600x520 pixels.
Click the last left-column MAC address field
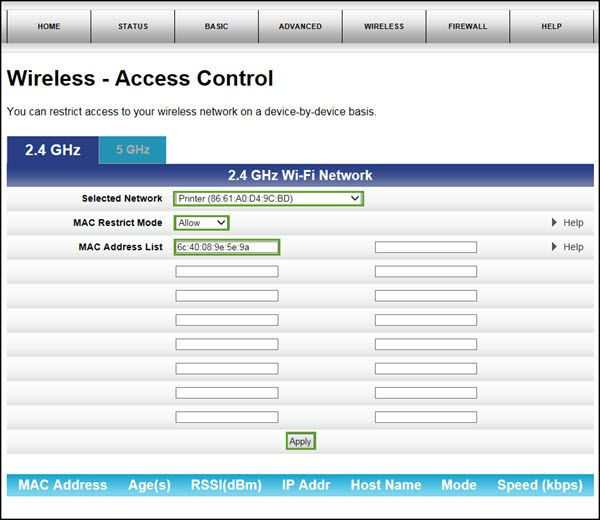227,417
